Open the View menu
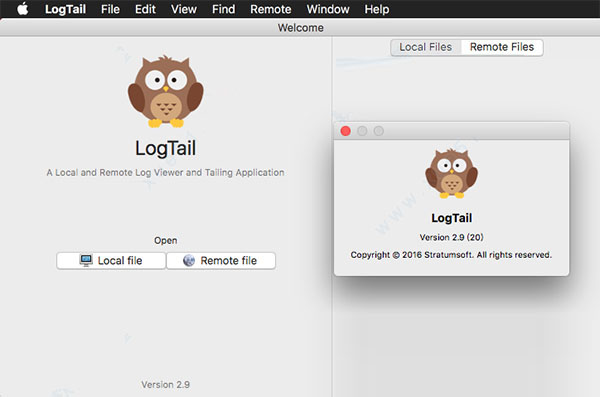 184,9
